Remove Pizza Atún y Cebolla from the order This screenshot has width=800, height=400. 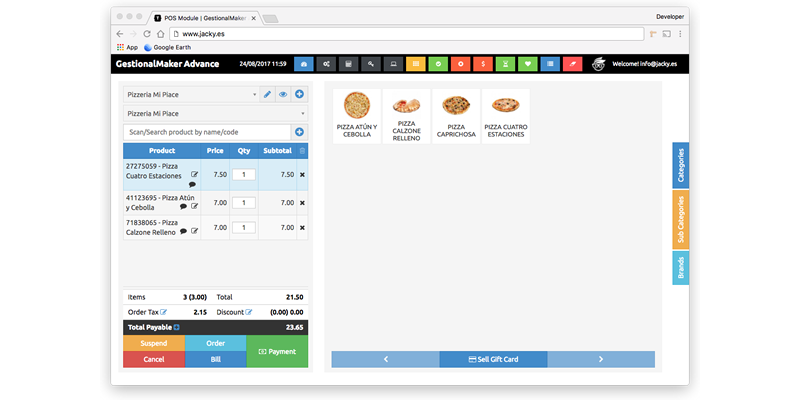pos(302,203)
